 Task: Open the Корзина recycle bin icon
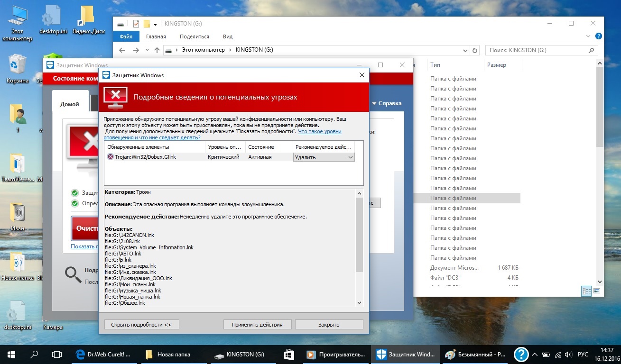click(x=18, y=69)
